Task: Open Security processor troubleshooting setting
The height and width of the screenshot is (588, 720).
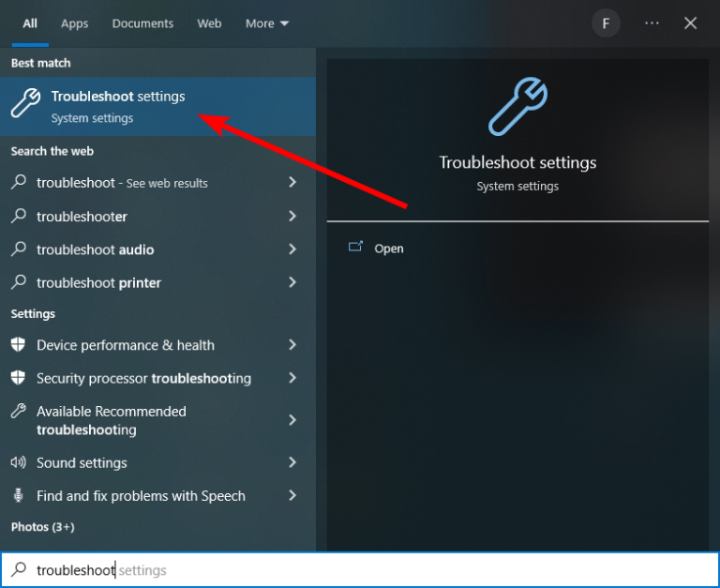Action: pyautogui.click(x=157, y=378)
